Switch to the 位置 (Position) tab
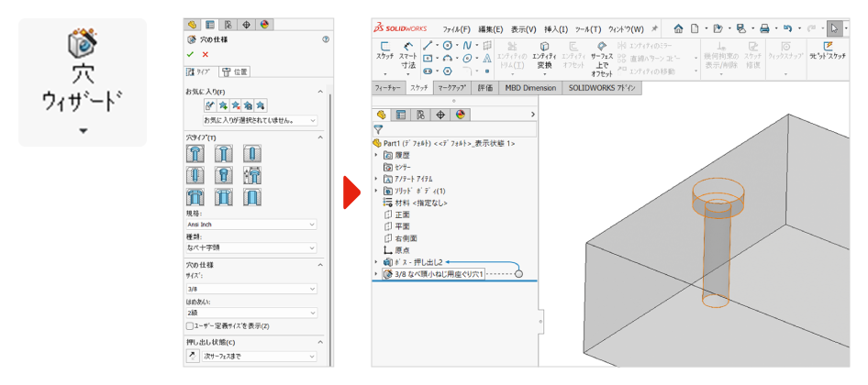The height and width of the screenshot is (385, 868). click(x=237, y=71)
